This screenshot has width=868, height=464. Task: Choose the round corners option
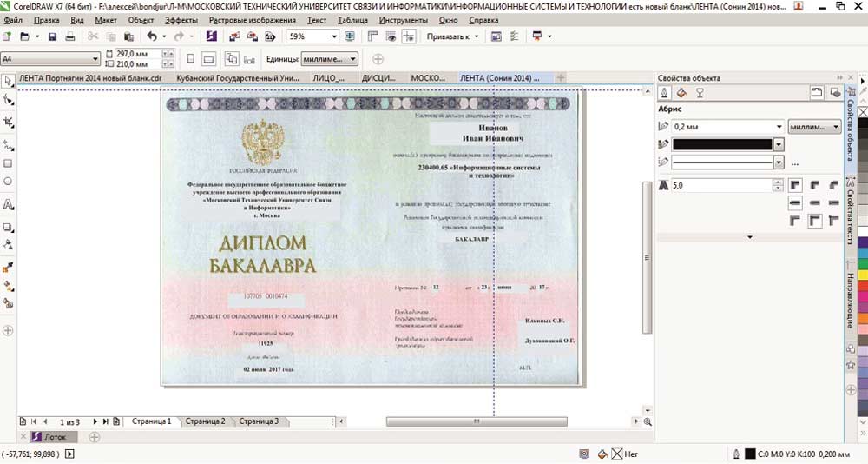(814, 185)
